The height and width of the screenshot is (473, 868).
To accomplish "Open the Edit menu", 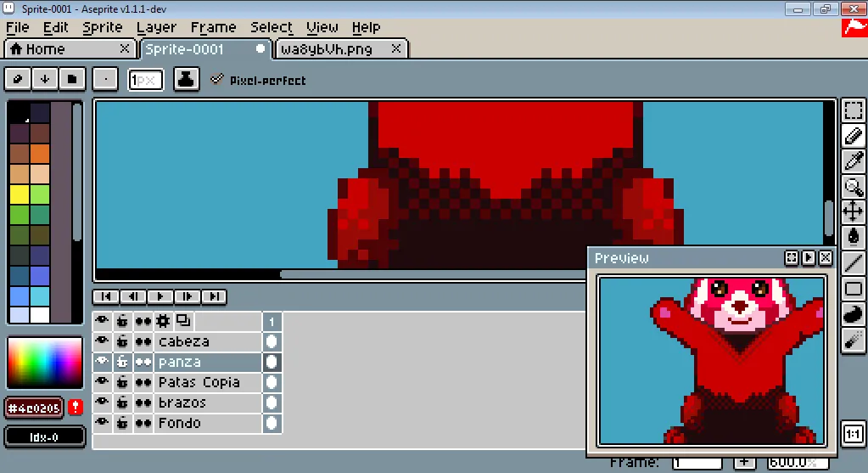I will (x=55, y=27).
